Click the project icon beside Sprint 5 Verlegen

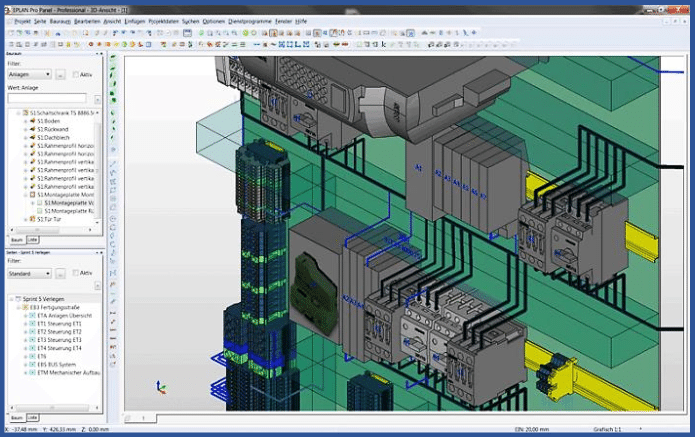pyautogui.click(x=19, y=299)
